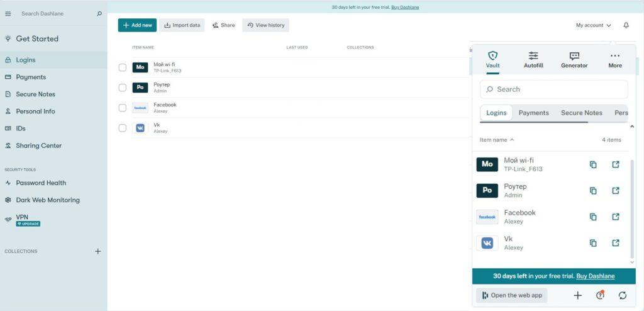
Task: Open Sharing Center in sidebar
Action: (53, 145)
